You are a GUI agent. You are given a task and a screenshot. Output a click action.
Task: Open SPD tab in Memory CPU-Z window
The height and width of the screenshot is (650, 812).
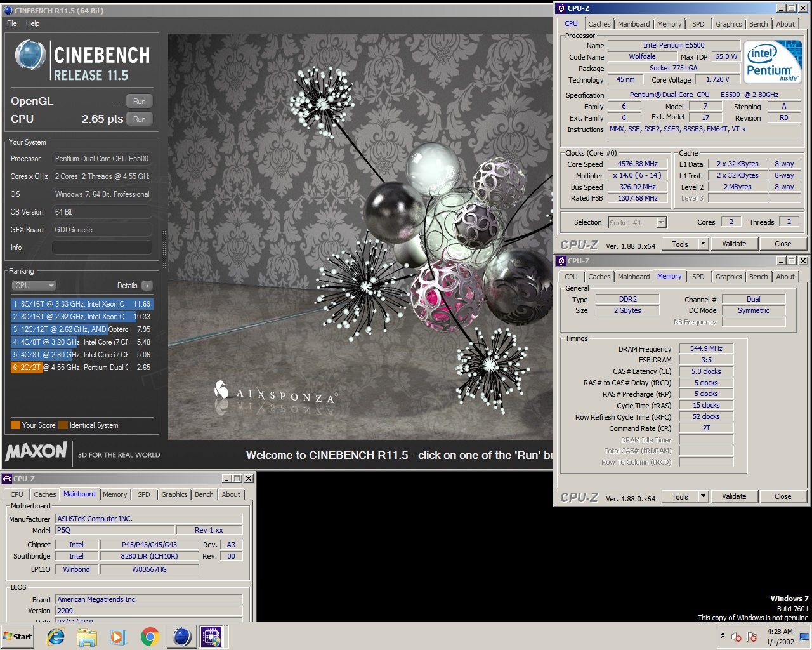698,277
